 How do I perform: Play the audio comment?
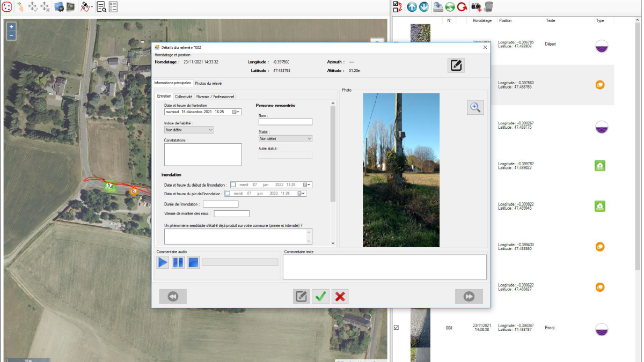(x=163, y=262)
